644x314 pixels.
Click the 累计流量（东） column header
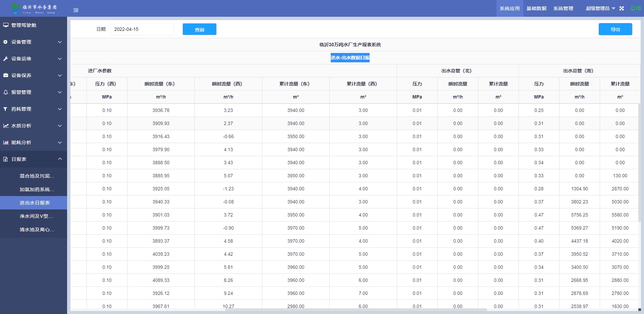pyautogui.click(x=296, y=84)
